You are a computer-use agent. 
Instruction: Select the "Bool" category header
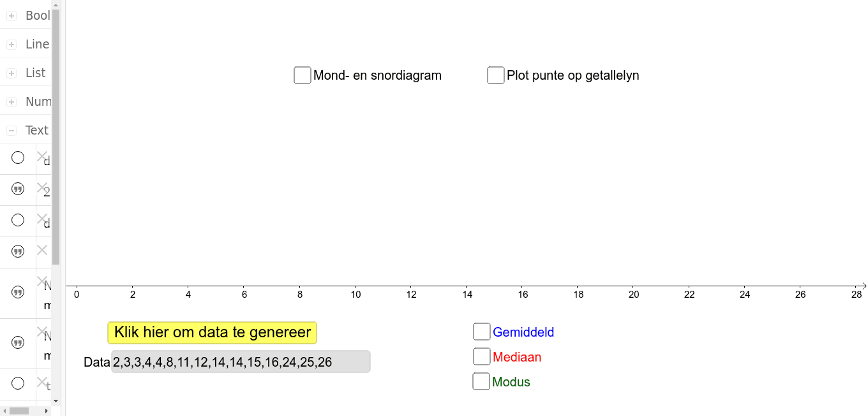coord(37,15)
